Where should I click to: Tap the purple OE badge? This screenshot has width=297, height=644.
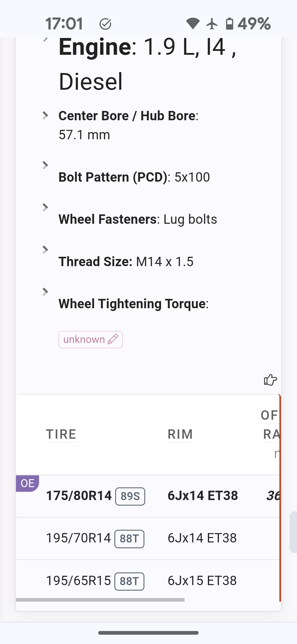point(28,483)
